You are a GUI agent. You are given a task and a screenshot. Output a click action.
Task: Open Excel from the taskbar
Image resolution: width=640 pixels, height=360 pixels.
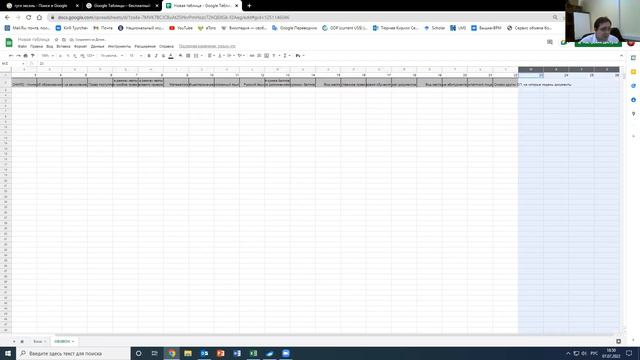pyautogui.click(x=253, y=353)
